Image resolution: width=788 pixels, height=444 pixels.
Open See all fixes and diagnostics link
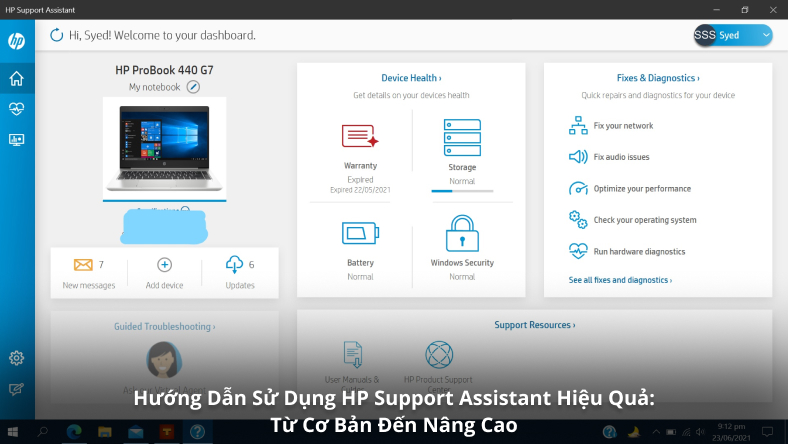coord(620,280)
